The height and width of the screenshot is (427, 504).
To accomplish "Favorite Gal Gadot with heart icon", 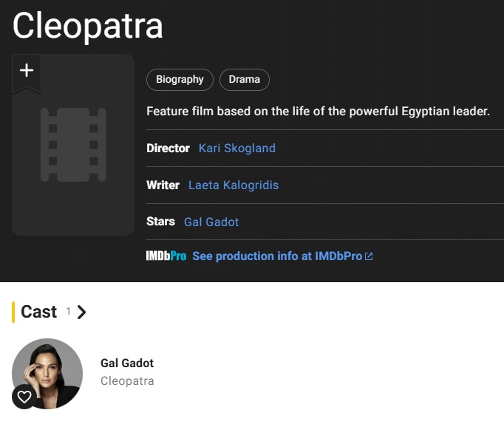I will (24, 397).
